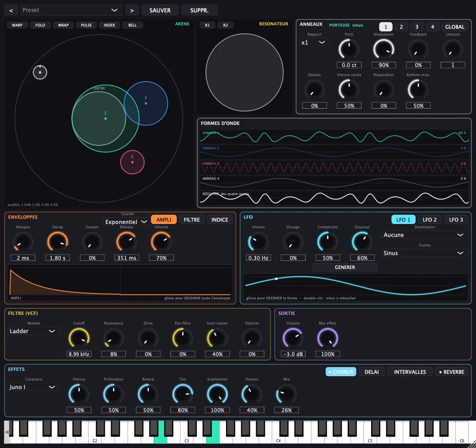Screen dimensions: 476x448
Task: Toggle the CHORUS effect button
Action: pos(340,372)
